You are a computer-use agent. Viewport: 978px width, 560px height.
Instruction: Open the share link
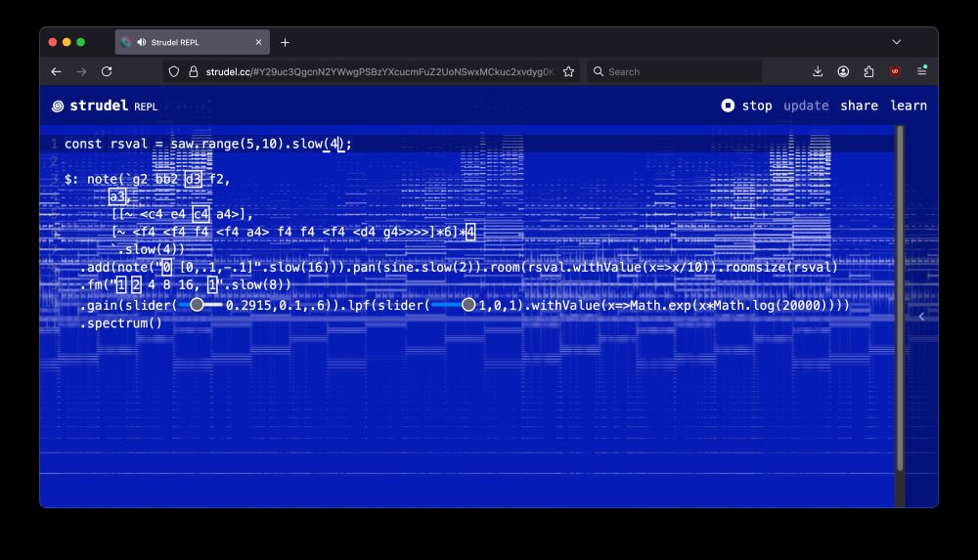point(859,106)
